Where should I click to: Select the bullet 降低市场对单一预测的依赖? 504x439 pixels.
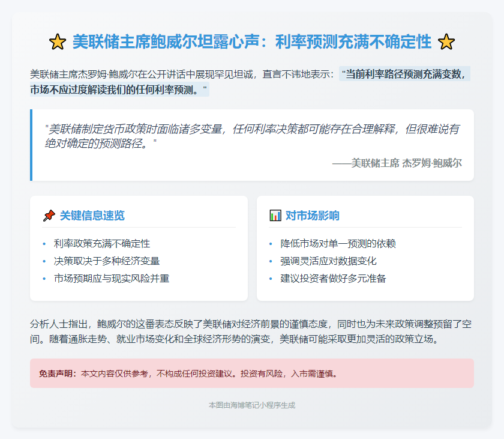tap(338, 244)
